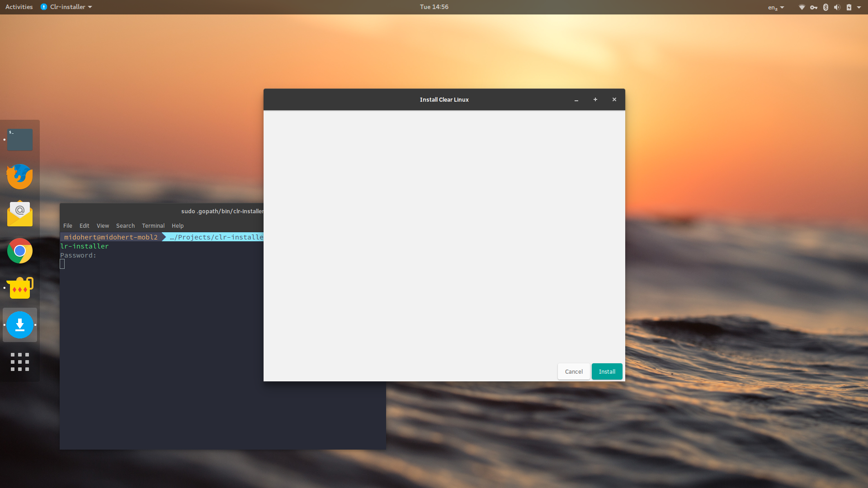868x488 pixels.
Task: Click the terminal Password prompt line
Action: pyautogui.click(x=78, y=256)
